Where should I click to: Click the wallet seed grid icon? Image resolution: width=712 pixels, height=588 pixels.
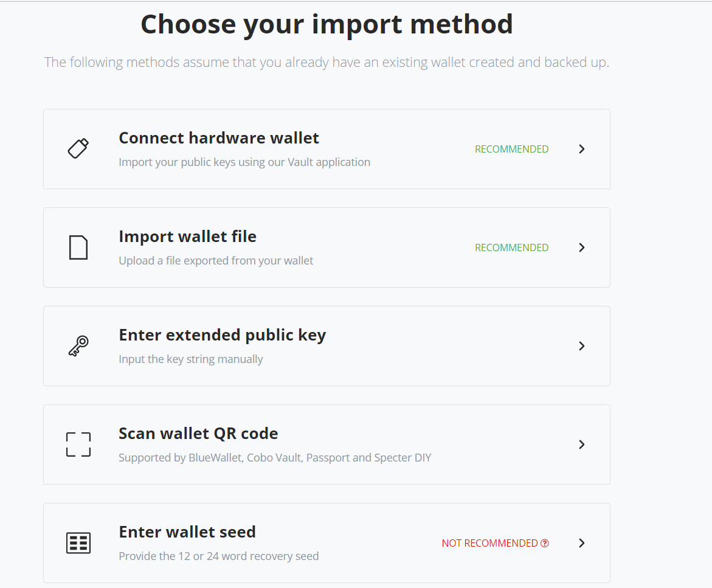tap(78, 543)
